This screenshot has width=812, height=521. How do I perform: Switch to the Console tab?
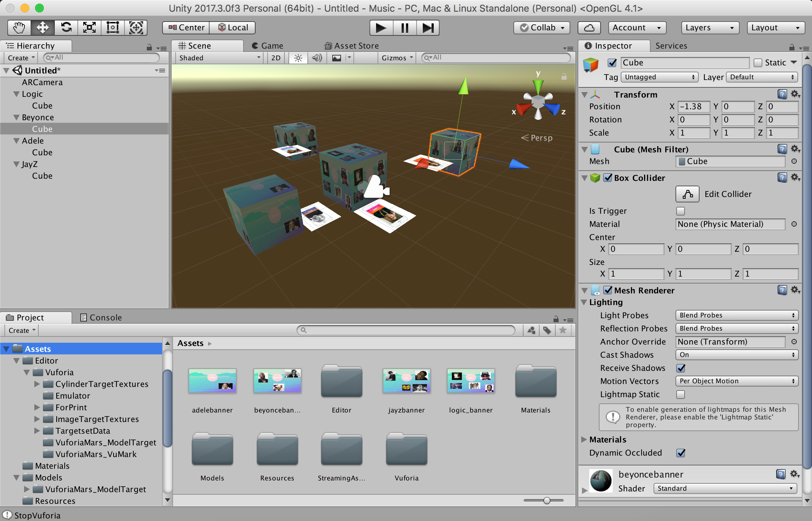[101, 317]
